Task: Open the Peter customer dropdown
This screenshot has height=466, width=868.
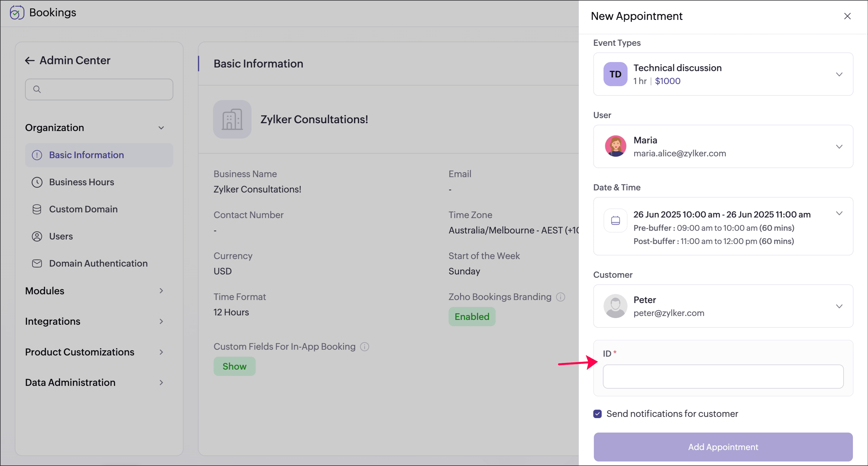Action: pyautogui.click(x=839, y=306)
